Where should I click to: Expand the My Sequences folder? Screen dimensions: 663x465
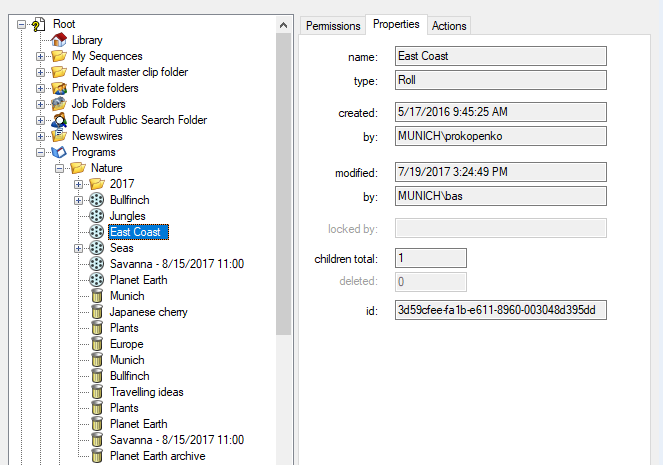pos(40,56)
